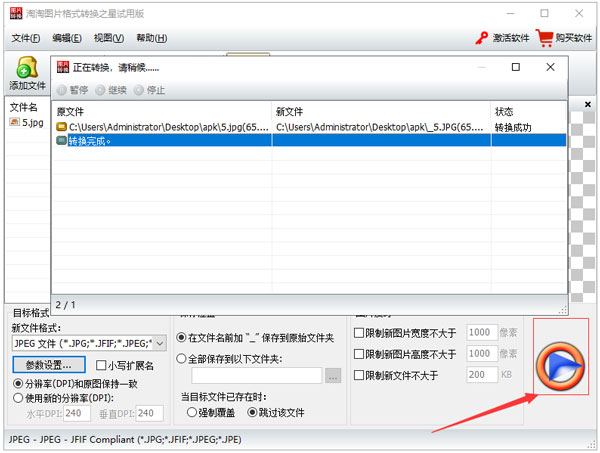Click the horizontal DPI (水平DPI) input field
600x453 pixels.
coord(77,413)
